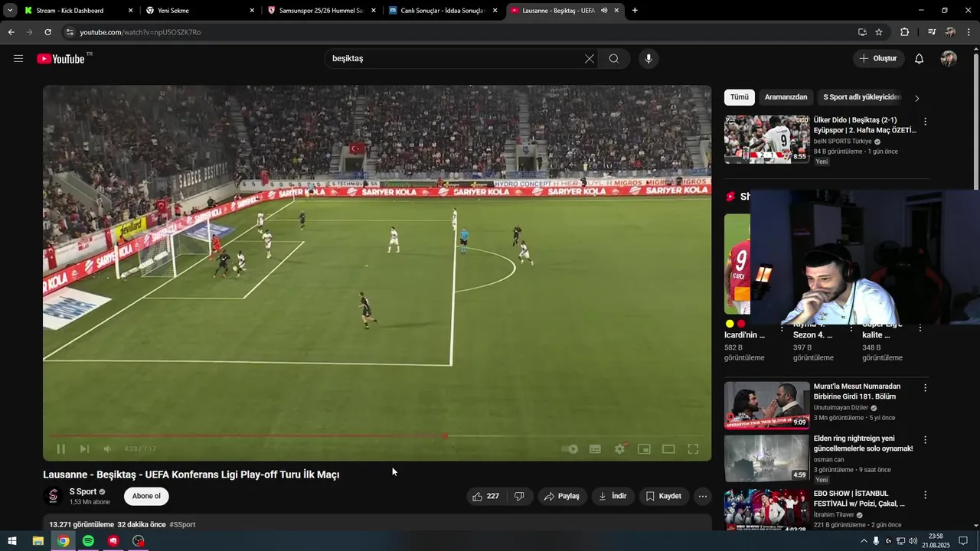Mute the Lausanne - Beşiktaş tab audio
Viewport: 980px width, 551px height.
click(604, 11)
